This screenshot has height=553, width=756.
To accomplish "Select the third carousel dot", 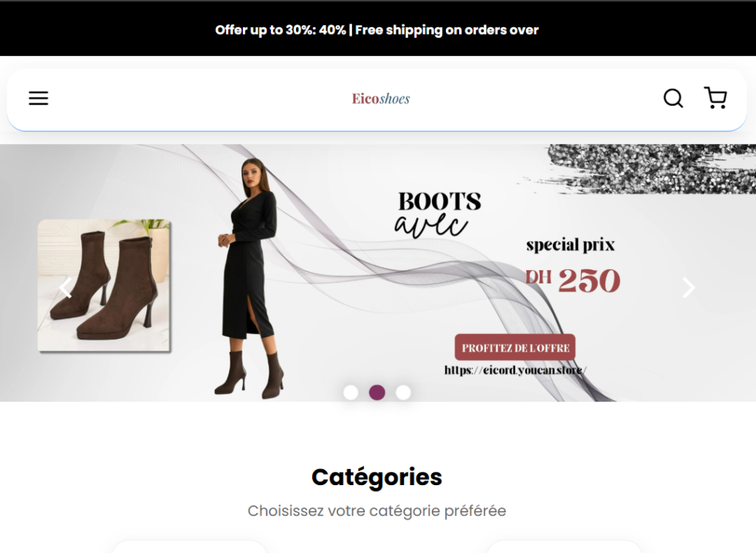I will (x=403, y=393).
